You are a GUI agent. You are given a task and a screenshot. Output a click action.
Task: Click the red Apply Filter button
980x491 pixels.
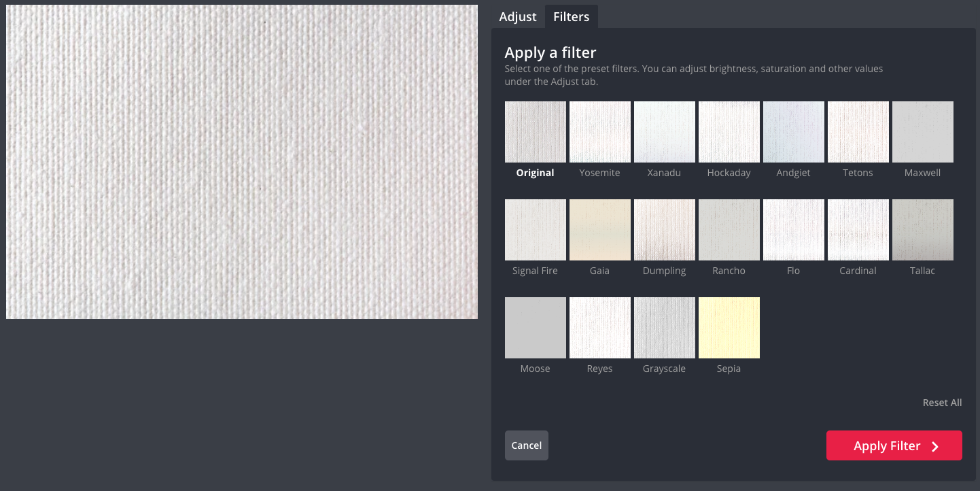[x=894, y=445]
